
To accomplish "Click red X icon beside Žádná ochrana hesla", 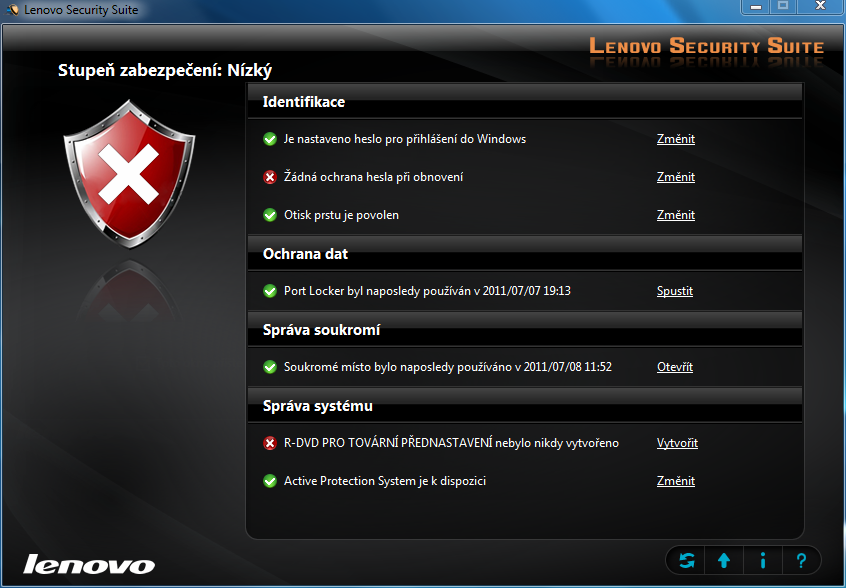I will click(x=270, y=177).
